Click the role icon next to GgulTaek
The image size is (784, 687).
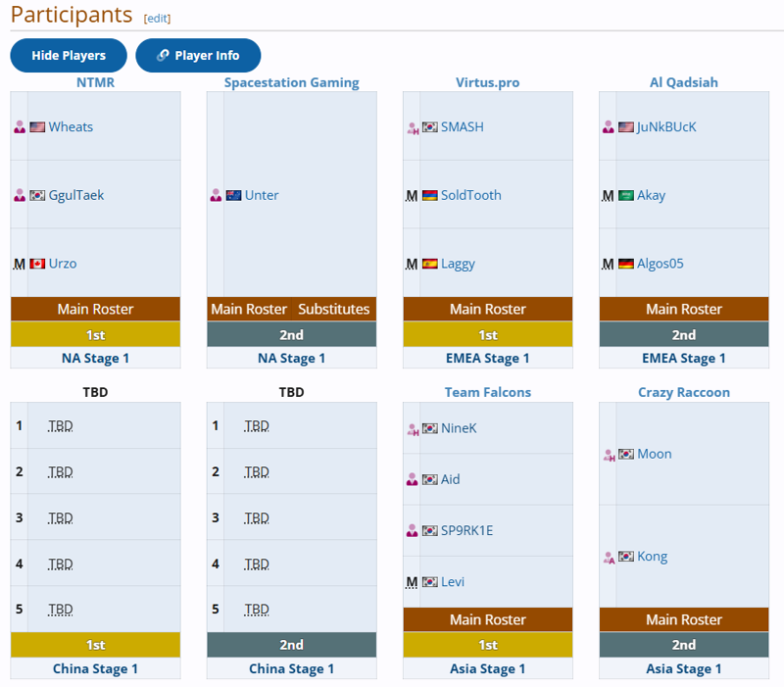20,195
